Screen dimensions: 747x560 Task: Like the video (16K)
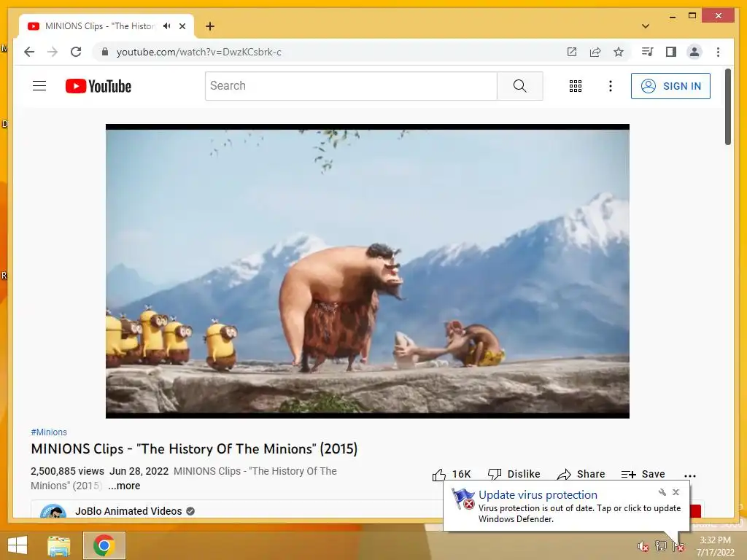coord(451,474)
